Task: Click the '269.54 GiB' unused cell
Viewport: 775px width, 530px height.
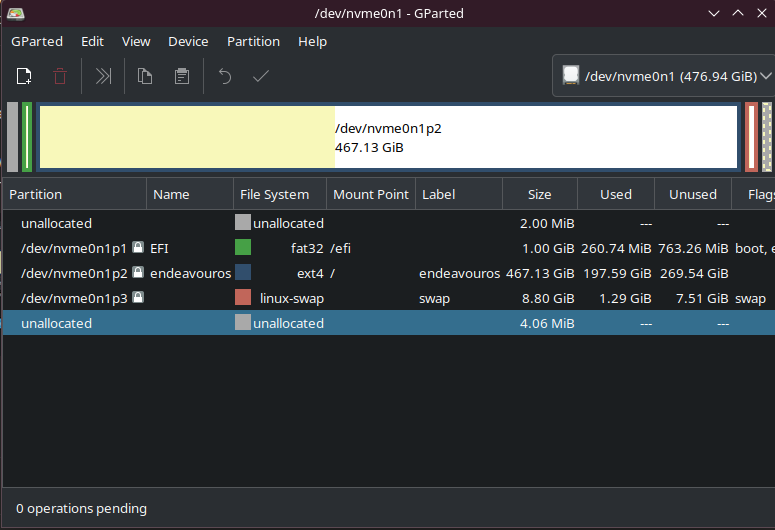Action: tap(694, 273)
